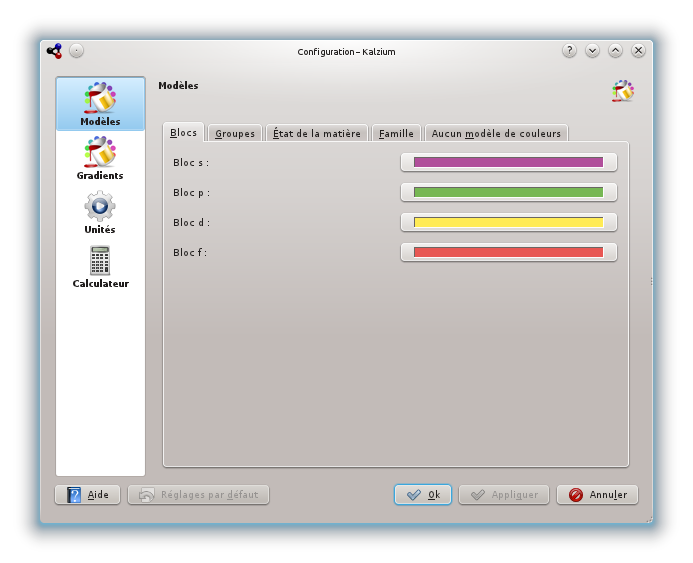Open the Calculateur settings page
693x563 pixels.
[100, 266]
